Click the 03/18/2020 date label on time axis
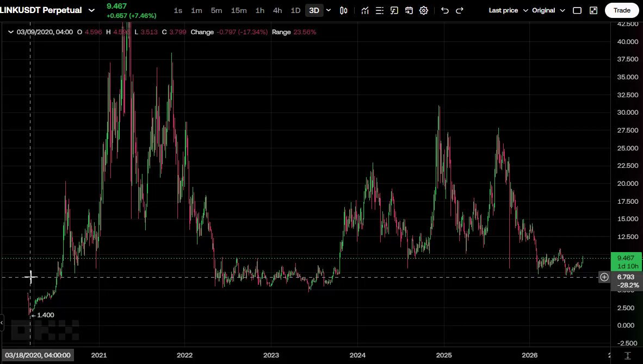Viewport: 643px width, 364px height. (x=38, y=355)
